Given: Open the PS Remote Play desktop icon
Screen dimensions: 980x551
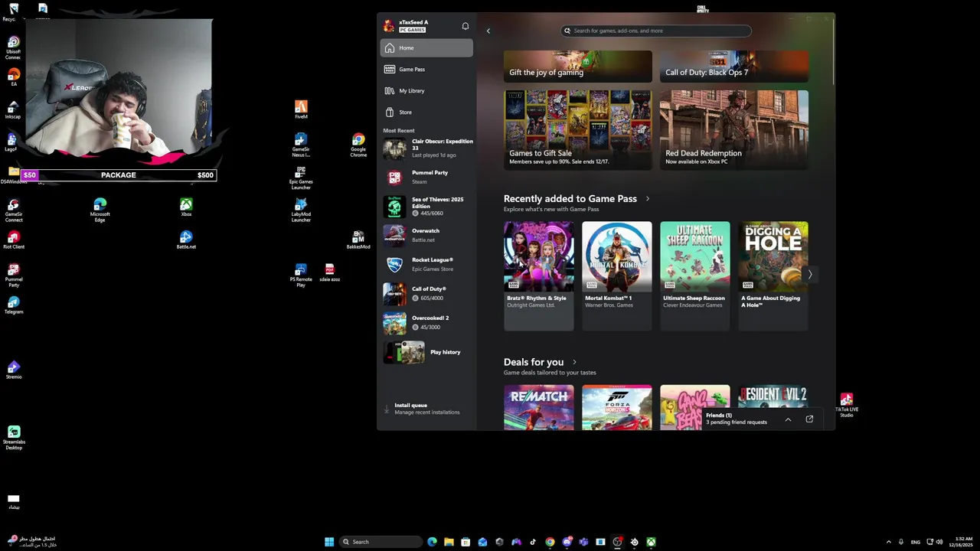Looking at the screenshot, I should (301, 273).
